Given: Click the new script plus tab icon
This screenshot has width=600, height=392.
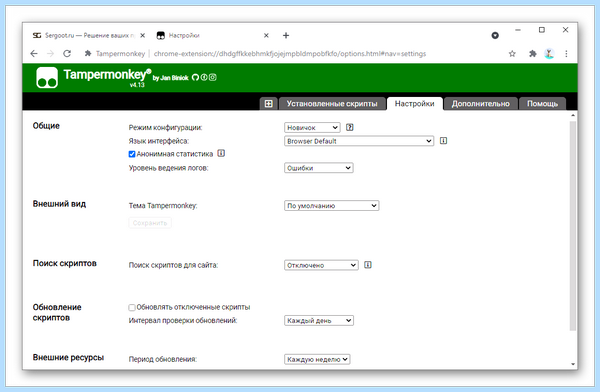Looking at the screenshot, I should click(x=269, y=104).
